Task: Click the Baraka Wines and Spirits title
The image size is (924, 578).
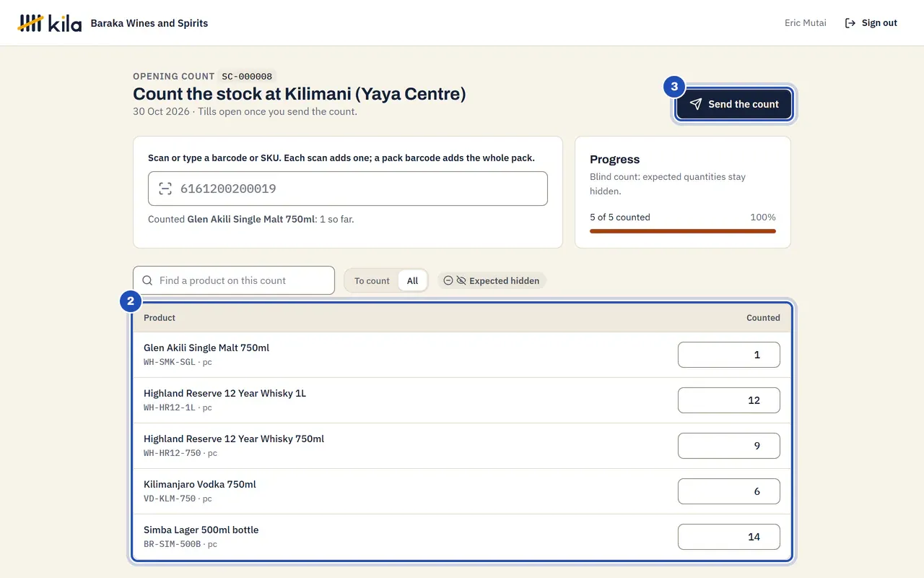Action: pyautogui.click(x=149, y=23)
